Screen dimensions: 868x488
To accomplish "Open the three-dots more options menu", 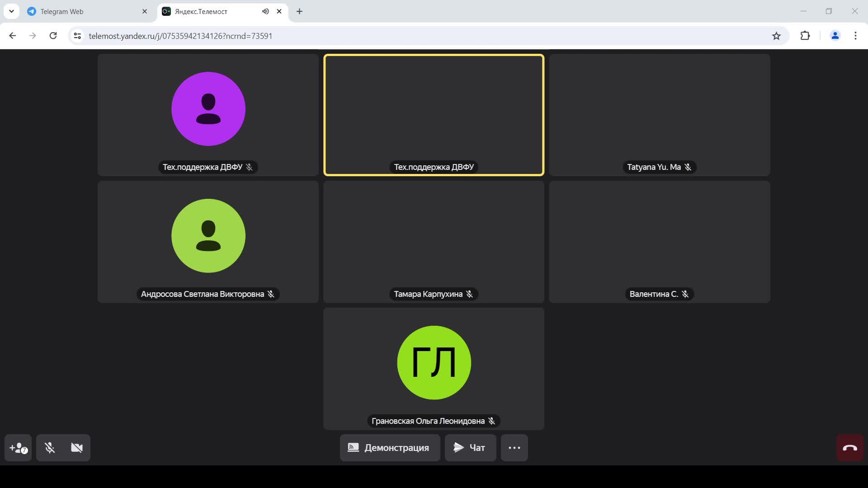I will [514, 448].
